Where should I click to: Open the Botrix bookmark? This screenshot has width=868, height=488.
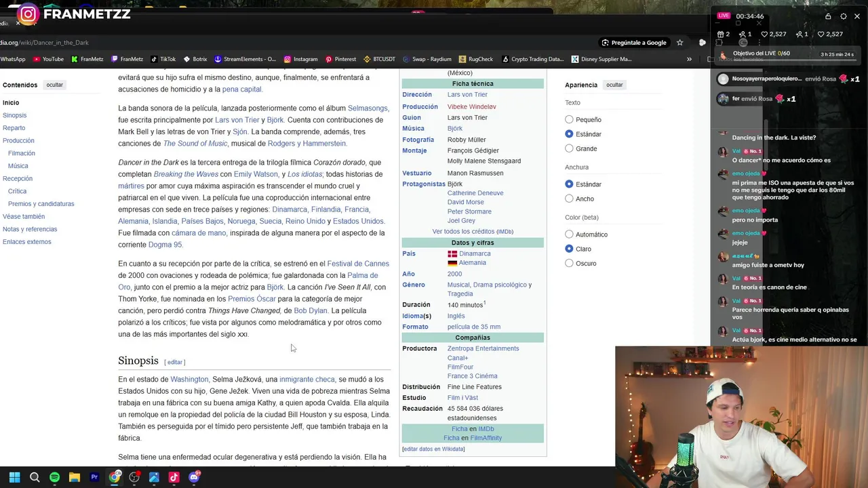(195, 59)
